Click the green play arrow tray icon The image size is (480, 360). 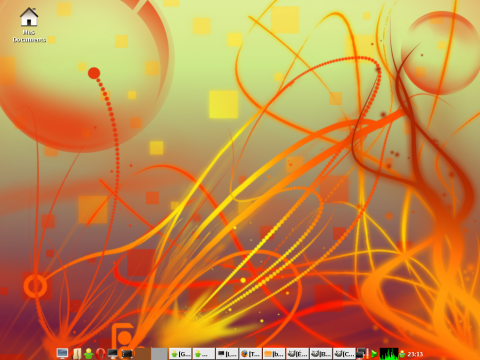point(374,354)
